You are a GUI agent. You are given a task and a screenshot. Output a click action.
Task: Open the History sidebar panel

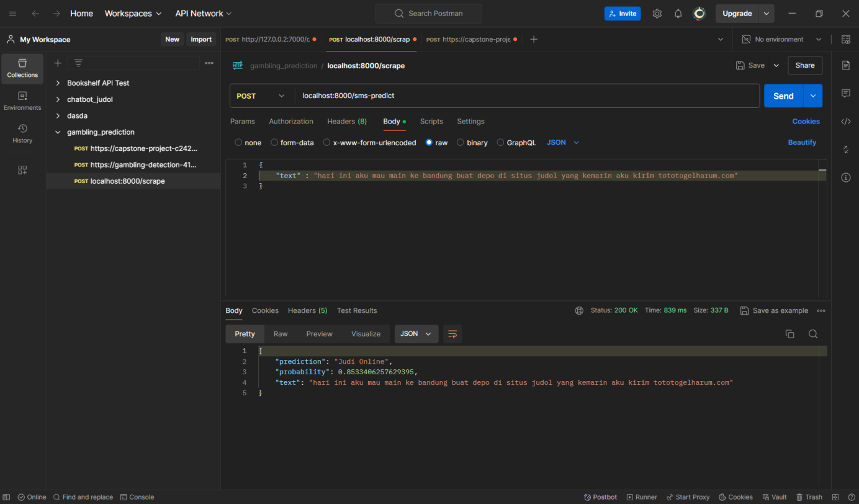(x=22, y=133)
